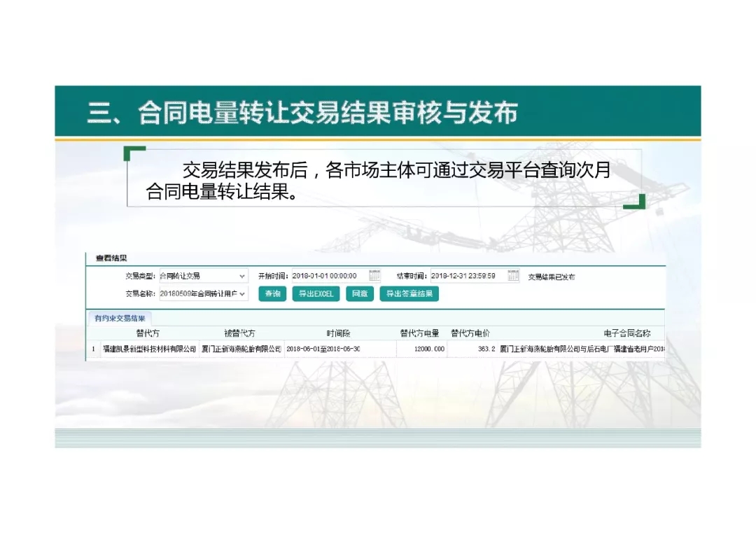Sort by the 被替代方 column header
Screen dimensions: 756x535
coord(239,333)
